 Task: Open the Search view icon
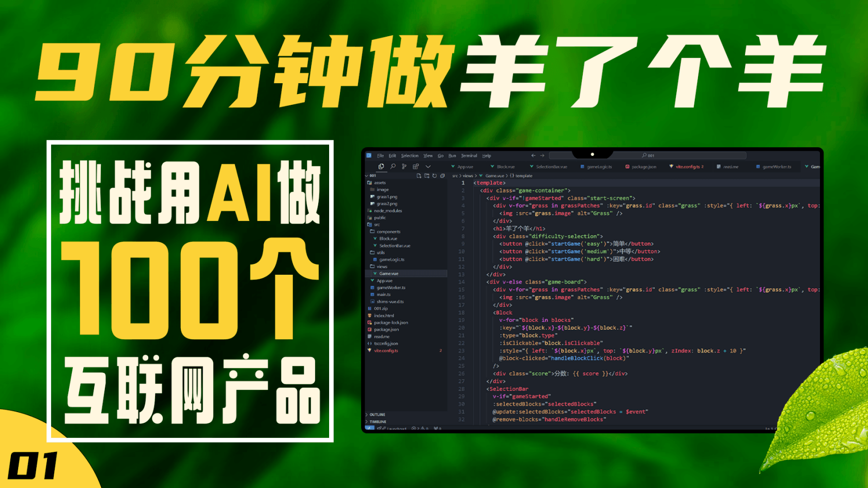click(393, 166)
